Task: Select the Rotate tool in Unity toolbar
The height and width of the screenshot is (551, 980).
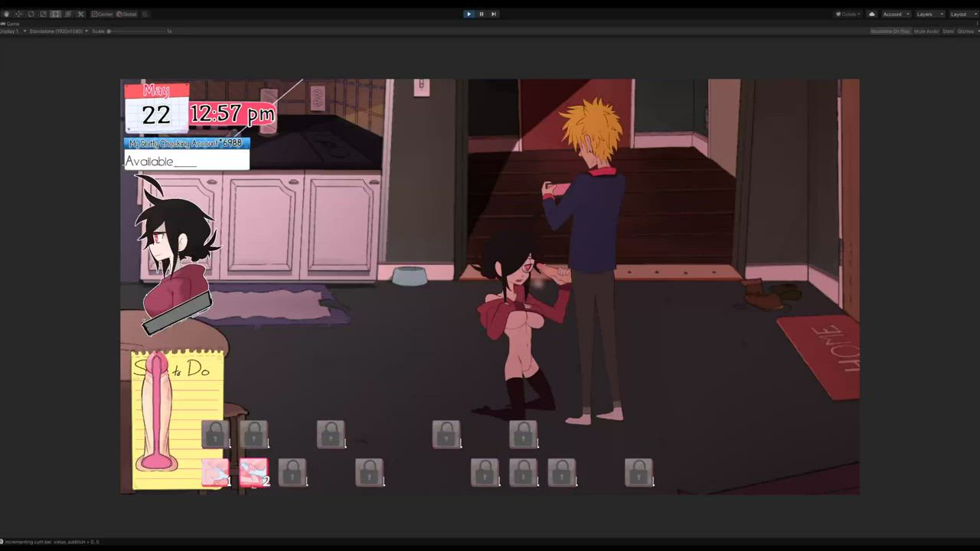Action: coord(31,14)
